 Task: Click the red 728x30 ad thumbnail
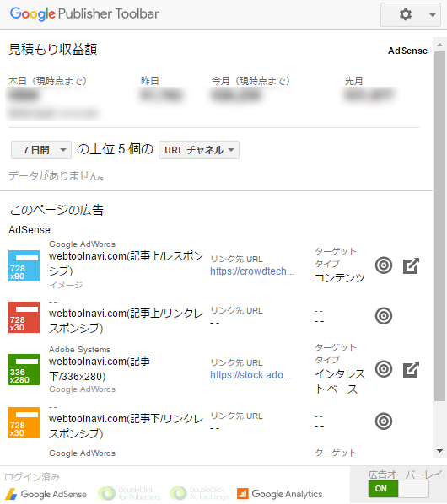pyautogui.click(x=24, y=317)
